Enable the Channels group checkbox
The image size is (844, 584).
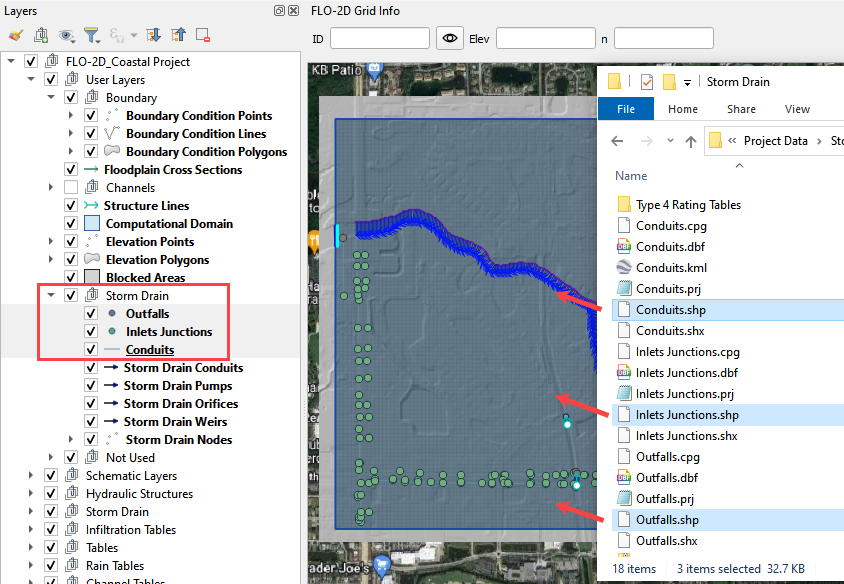tap(71, 188)
